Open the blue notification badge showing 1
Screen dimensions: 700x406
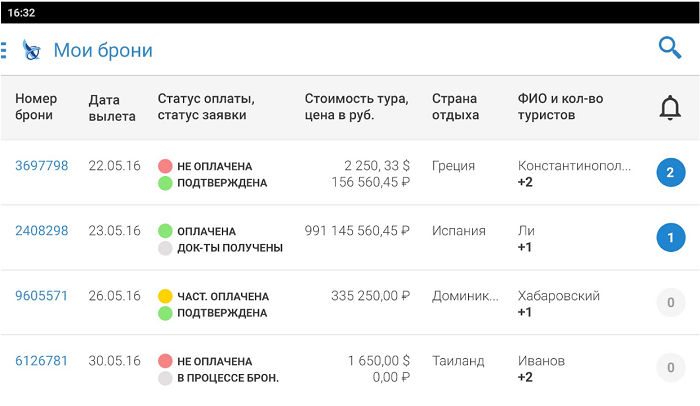[670, 238]
